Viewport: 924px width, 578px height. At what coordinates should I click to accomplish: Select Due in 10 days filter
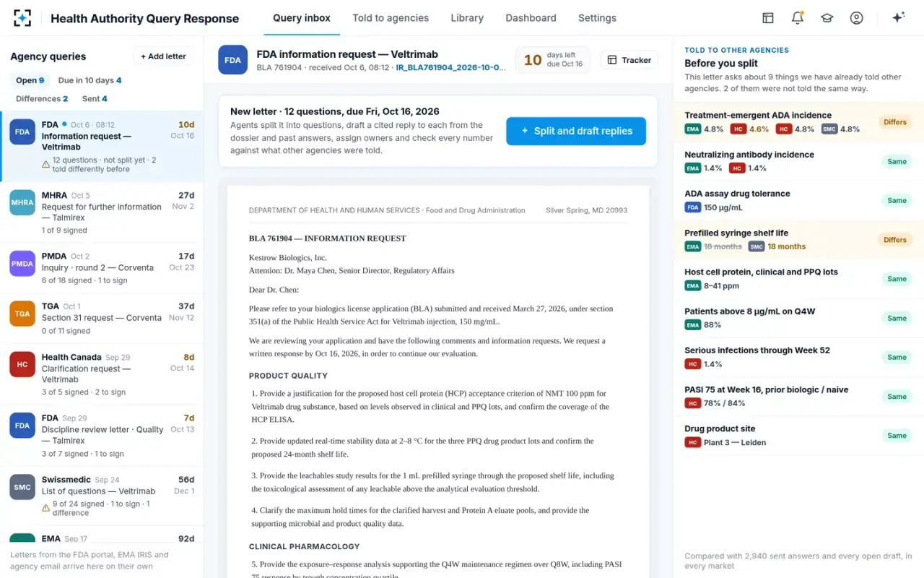[x=90, y=80]
